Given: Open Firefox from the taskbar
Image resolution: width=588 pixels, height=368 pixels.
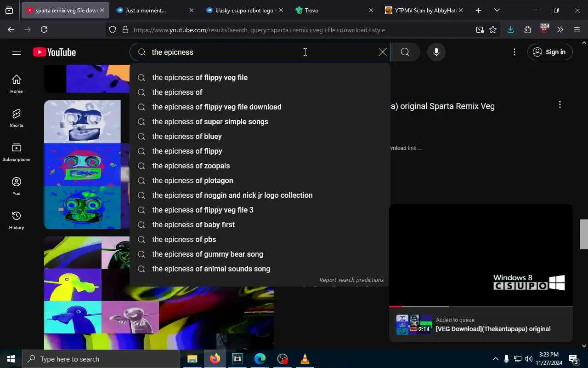Looking at the screenshot, I should (215, 359).
